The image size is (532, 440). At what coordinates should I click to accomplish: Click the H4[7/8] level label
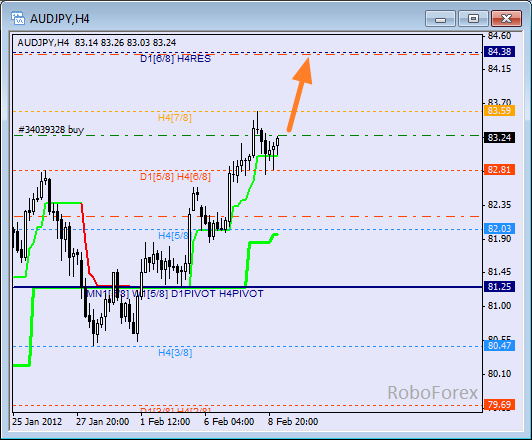click(174, 118)
